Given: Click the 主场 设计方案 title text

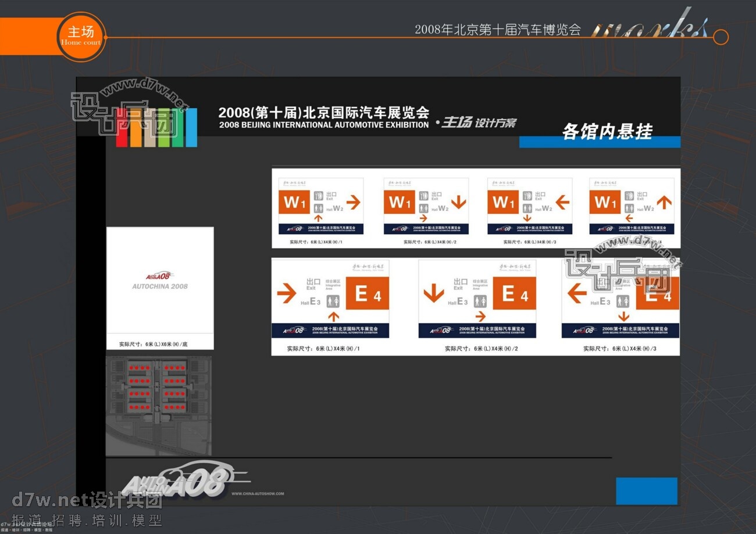Looking at the screenshot, I should coord(479,123).
